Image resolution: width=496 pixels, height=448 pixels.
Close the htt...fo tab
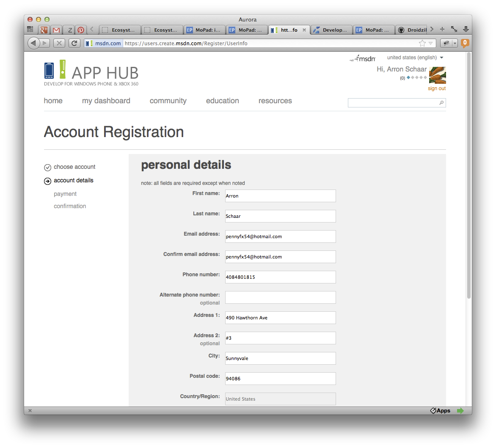(304, 30)
